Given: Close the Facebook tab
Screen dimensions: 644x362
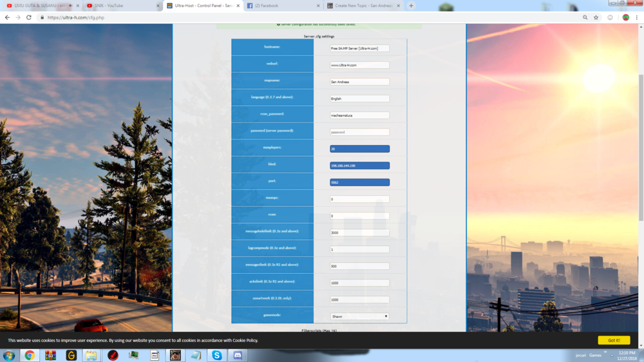Looking at the screenshot, I should (x=318, y=6).
